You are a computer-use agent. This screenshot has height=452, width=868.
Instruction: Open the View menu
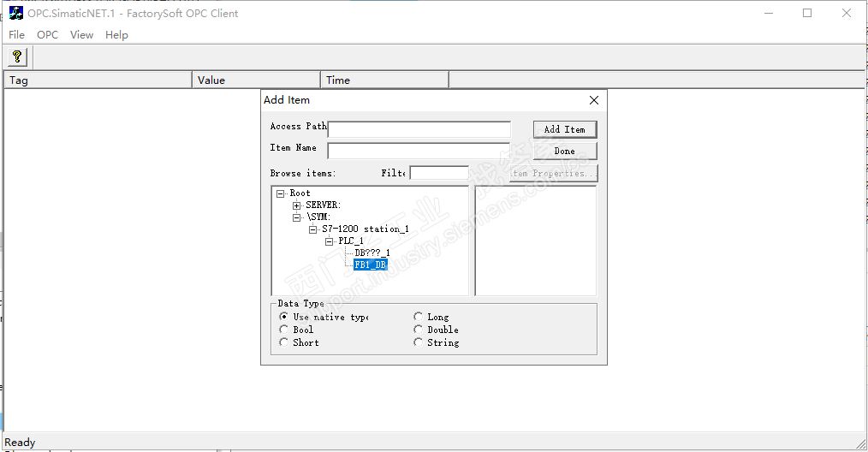[81, 35]
